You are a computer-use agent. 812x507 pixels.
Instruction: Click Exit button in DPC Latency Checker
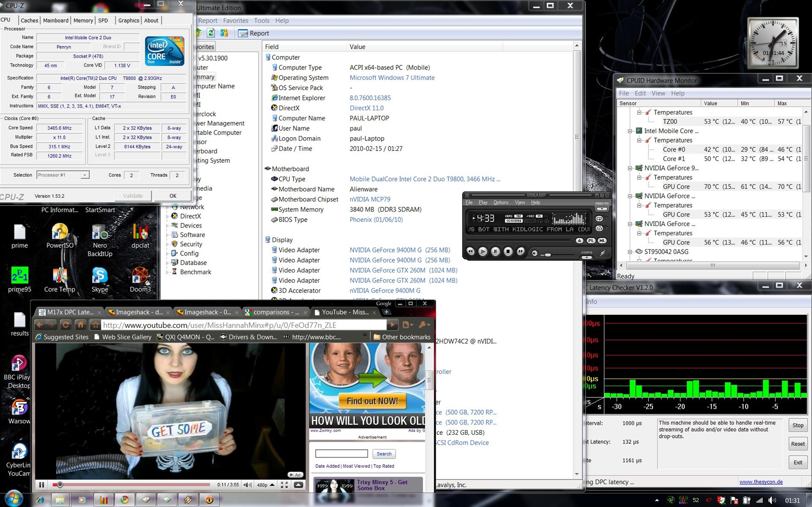tap(798, 463)
